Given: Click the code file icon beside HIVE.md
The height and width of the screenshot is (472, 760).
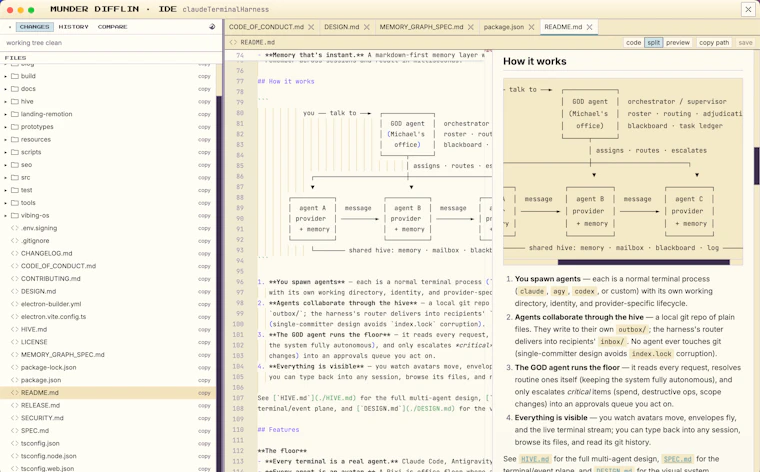Looking at the screenshot, I should click(15, 329).
